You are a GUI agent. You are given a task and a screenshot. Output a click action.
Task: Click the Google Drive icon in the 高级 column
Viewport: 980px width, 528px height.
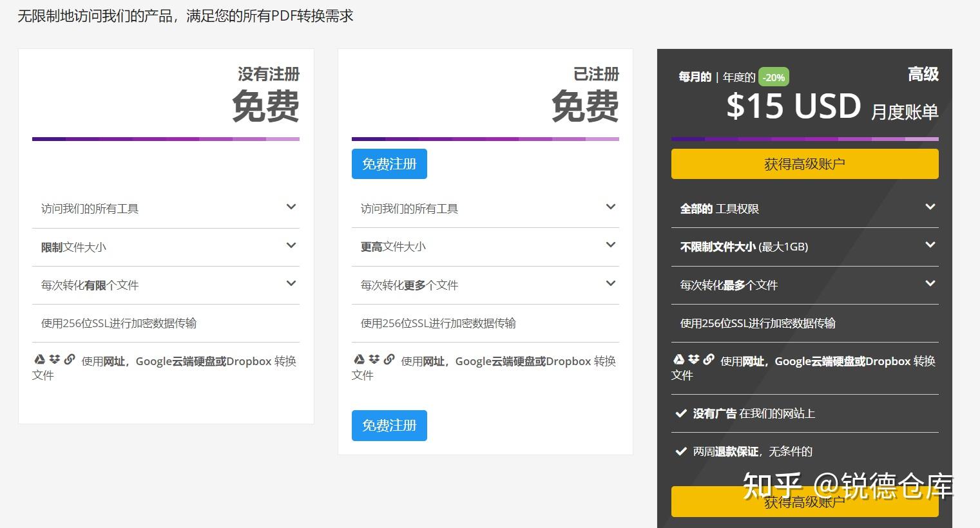678,359
